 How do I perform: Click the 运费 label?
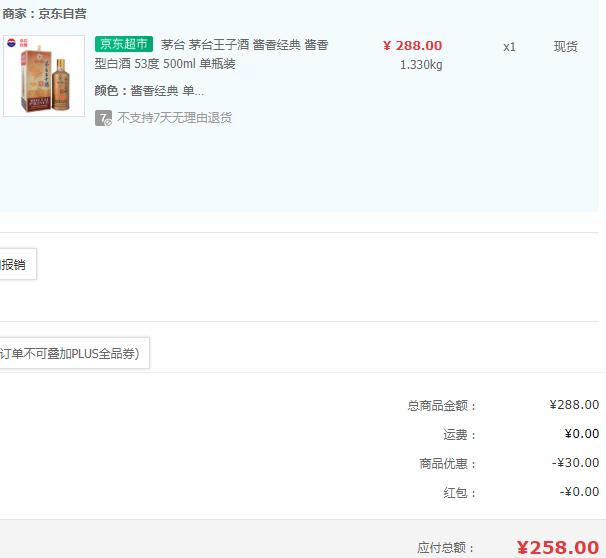(459, 435)
